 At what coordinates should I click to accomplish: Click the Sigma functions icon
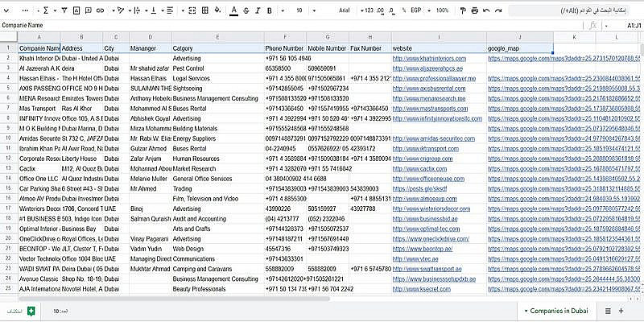pos(45,10)
